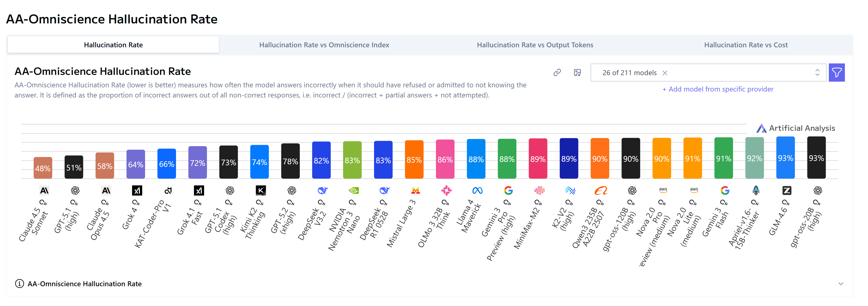Open the model selector dropdown arrows

point(817,73)
